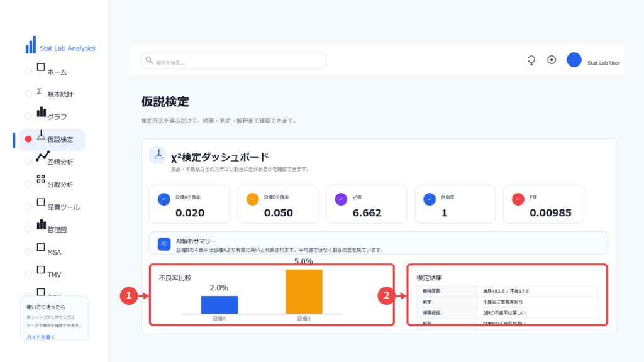Select the グラフ radio button
Viewport: 644px width, 362px height.
28,116
